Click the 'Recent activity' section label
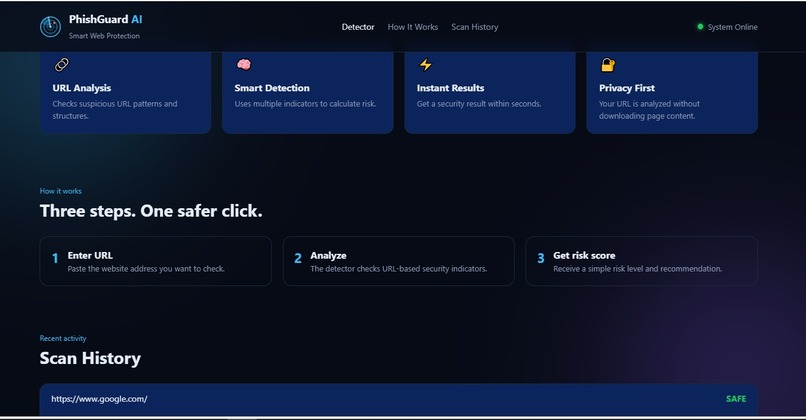This screenshot has width=806, height=420. point(63,338)
